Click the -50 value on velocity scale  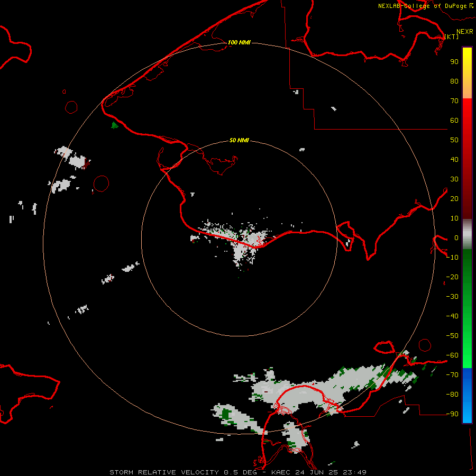tap(452, 336)
